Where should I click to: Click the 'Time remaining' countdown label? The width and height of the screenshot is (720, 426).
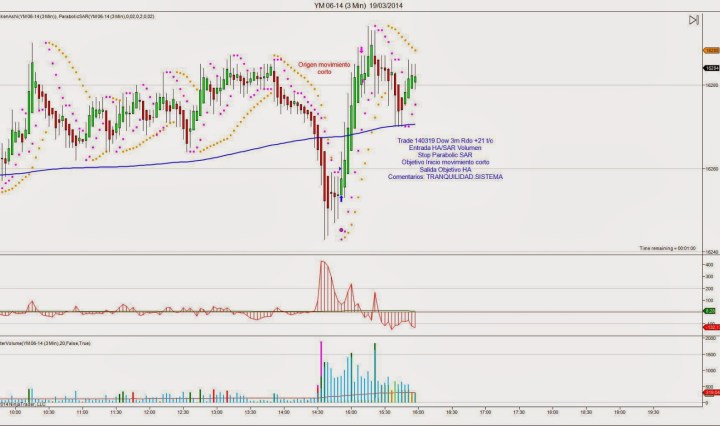coord(665,247)
